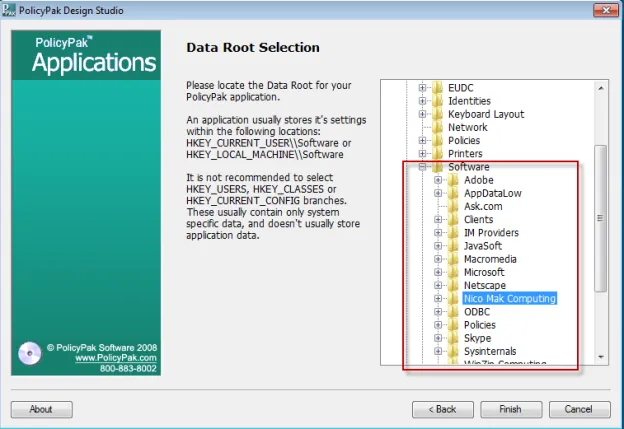624x429 pixels.
Task: Expand the JavaSoft registry key
Action: [x=438, y=246]
